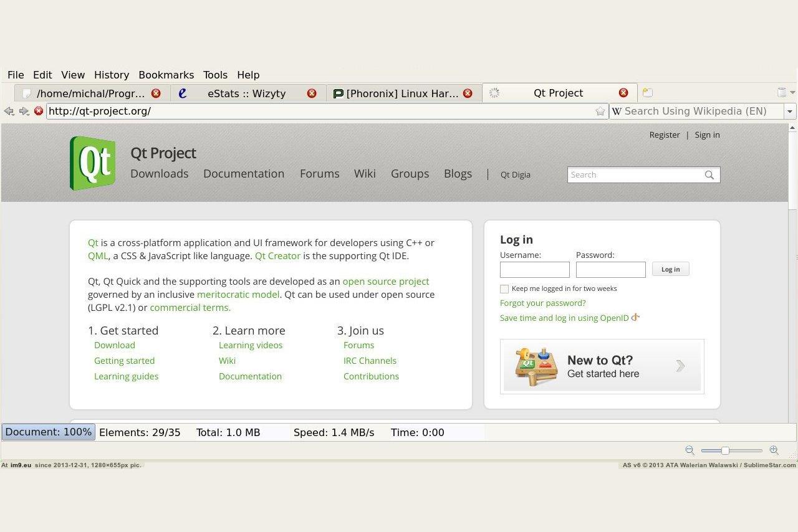
Task: Open the New to Qt banner
Action: tap(602, 366)
